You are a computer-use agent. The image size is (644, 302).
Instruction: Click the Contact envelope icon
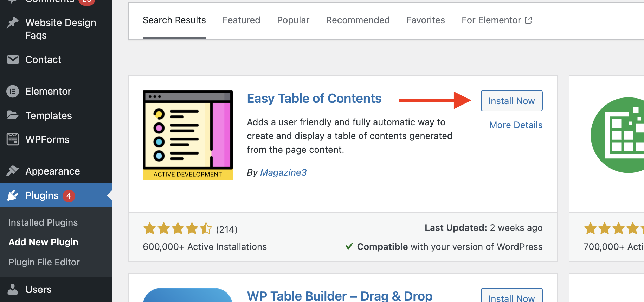(x=13, y=59)
